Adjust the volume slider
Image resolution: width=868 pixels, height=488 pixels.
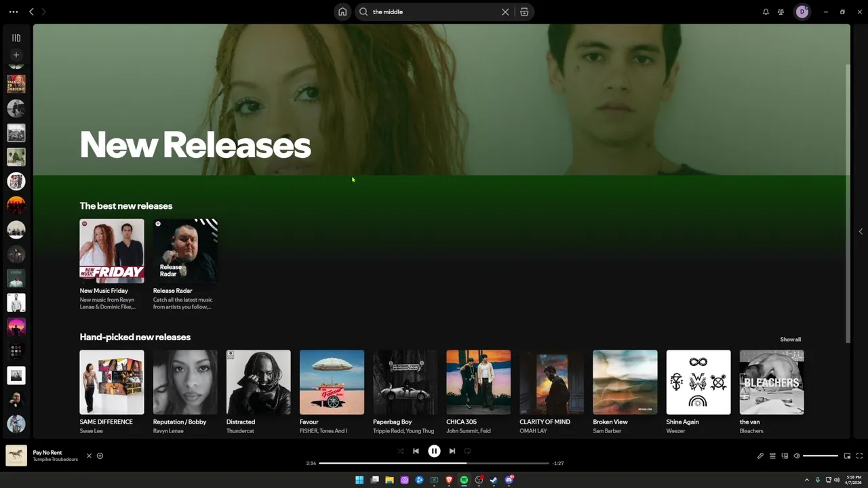pyautogui.click(x=821, y=455)
